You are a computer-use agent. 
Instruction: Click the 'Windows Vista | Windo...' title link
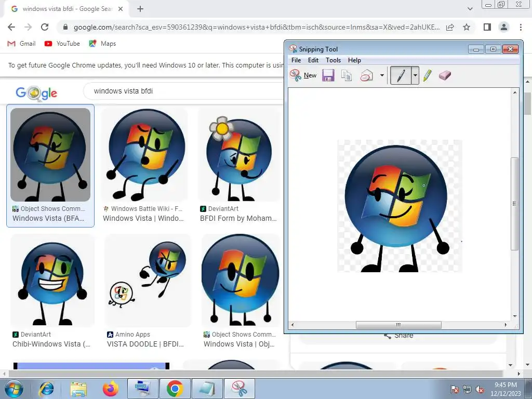(143, 218)
